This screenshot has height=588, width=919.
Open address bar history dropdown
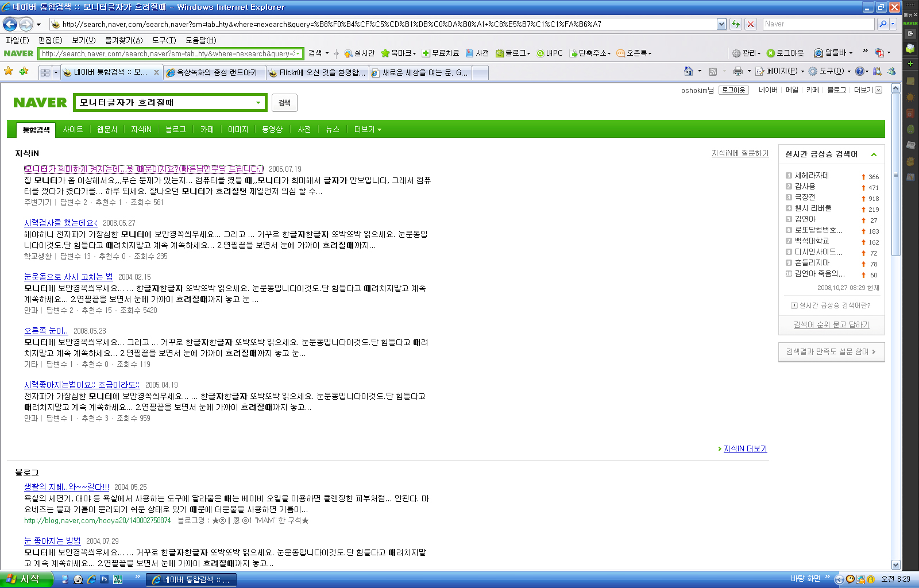click(x=721, y=24)
